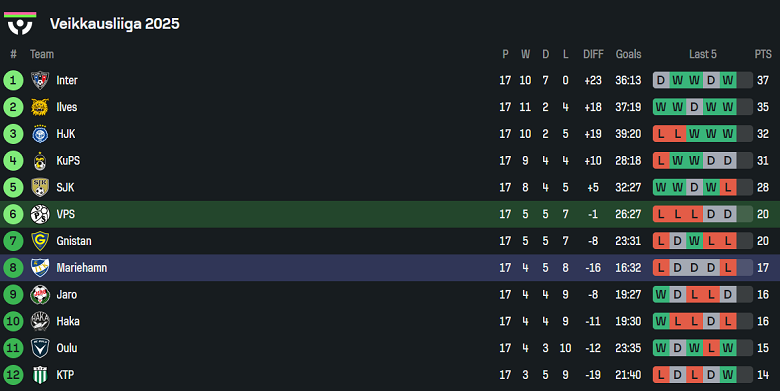Open the KuPS team crest
Screen dimensions: 780x391
coord(40,161)
